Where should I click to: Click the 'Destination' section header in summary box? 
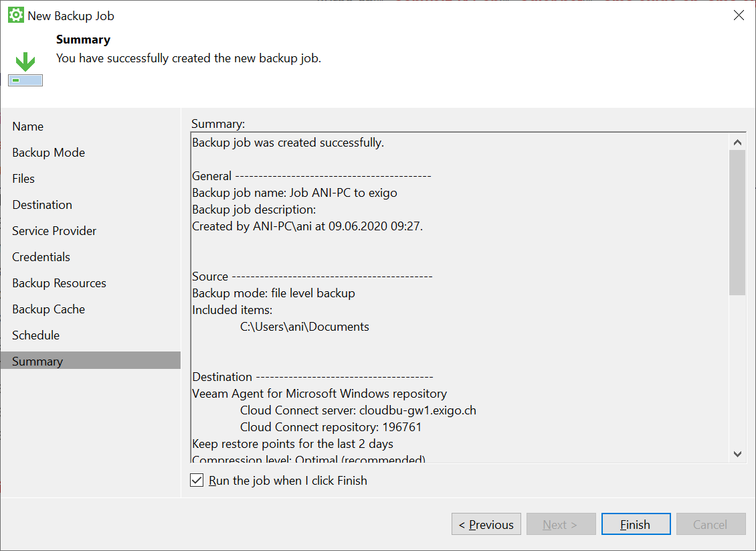coord(313,377)
